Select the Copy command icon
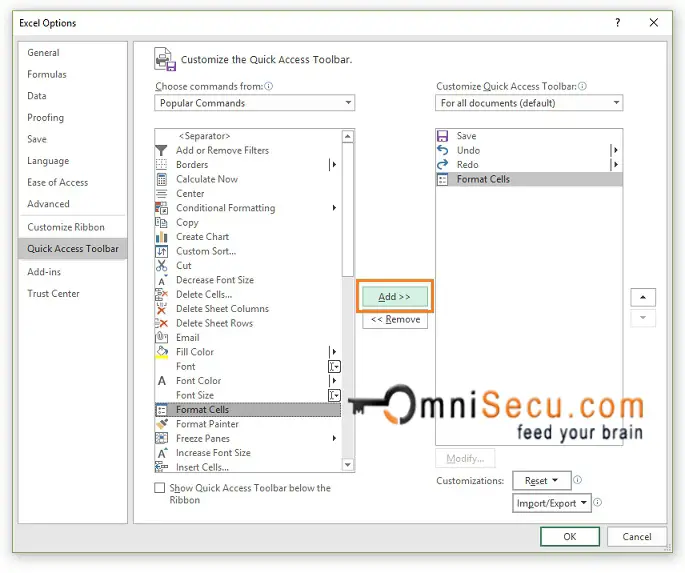Screen dimensions: 685x573 [x=161, y=222]
